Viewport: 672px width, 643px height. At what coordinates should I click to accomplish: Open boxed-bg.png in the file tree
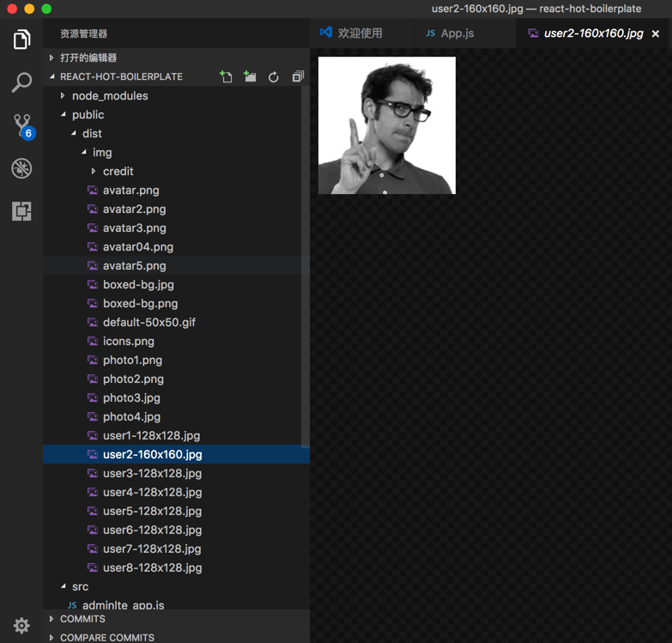point(176,304)
